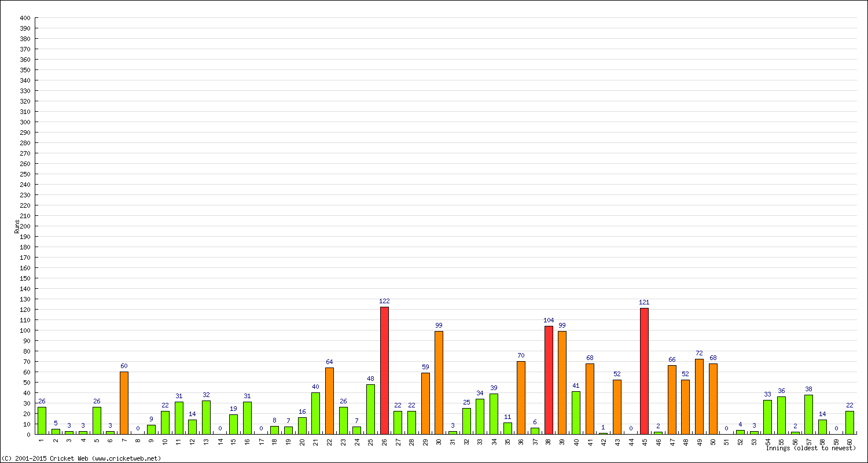Select the value label 5 above innings 2
This screenshot has width=868, height=463.
pyautogui.click(x=56, y=423)
